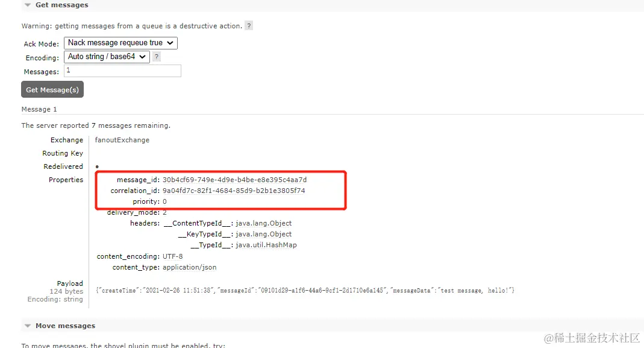Click the JSON payload text
The width and height of the screenshot is (644, 348).
coord(305,291)
